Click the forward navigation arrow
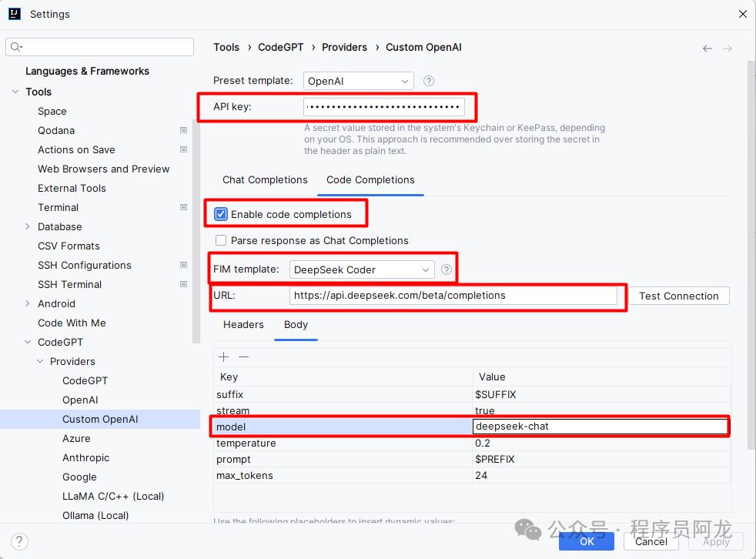This screenshot has height=559, width=756. point(728,49)
